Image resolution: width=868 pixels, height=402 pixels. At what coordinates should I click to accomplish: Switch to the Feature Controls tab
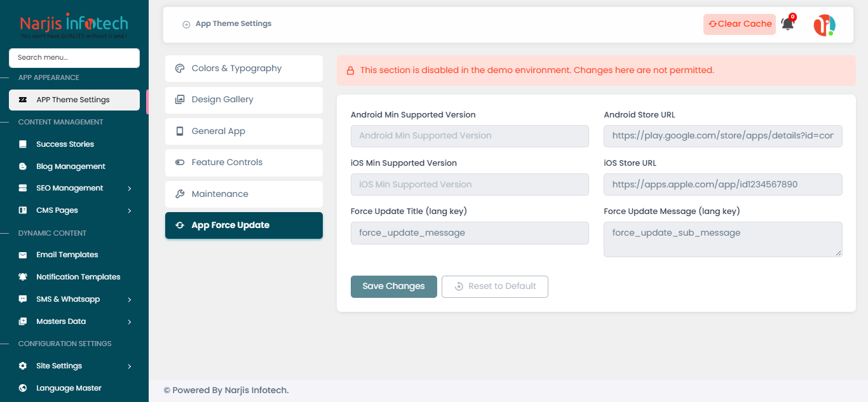pos(244,163)
